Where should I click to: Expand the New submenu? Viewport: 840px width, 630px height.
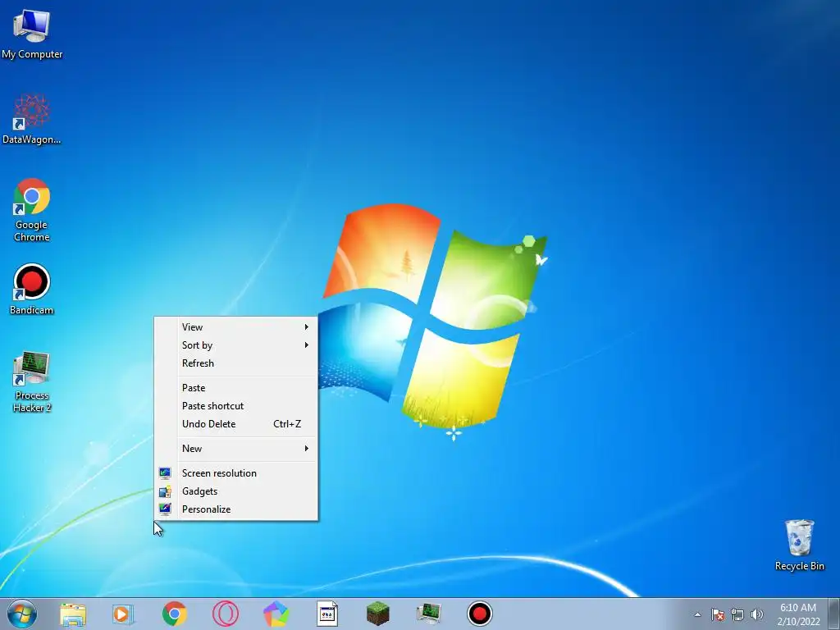[x=235, y=449]
